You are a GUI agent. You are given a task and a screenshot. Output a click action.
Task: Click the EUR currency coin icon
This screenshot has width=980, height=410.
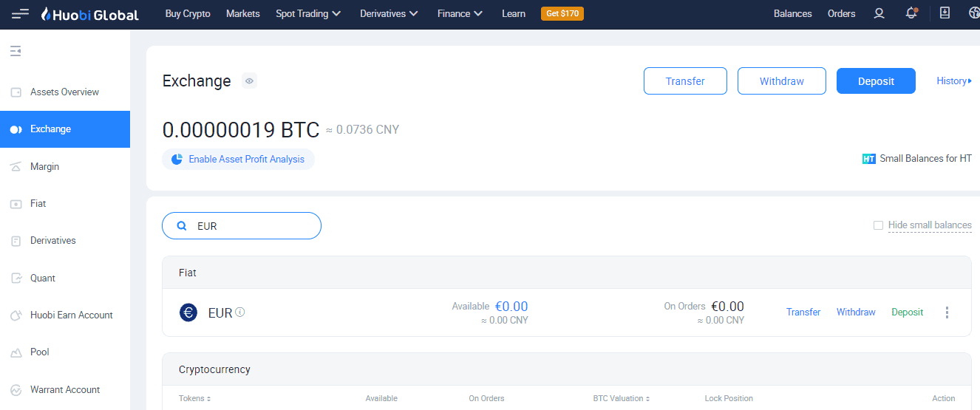point(188,312)
